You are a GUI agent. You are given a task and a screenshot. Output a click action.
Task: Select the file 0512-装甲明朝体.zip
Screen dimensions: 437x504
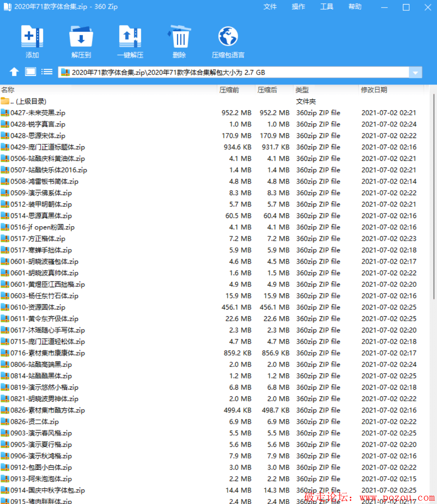tap(41, 204)
